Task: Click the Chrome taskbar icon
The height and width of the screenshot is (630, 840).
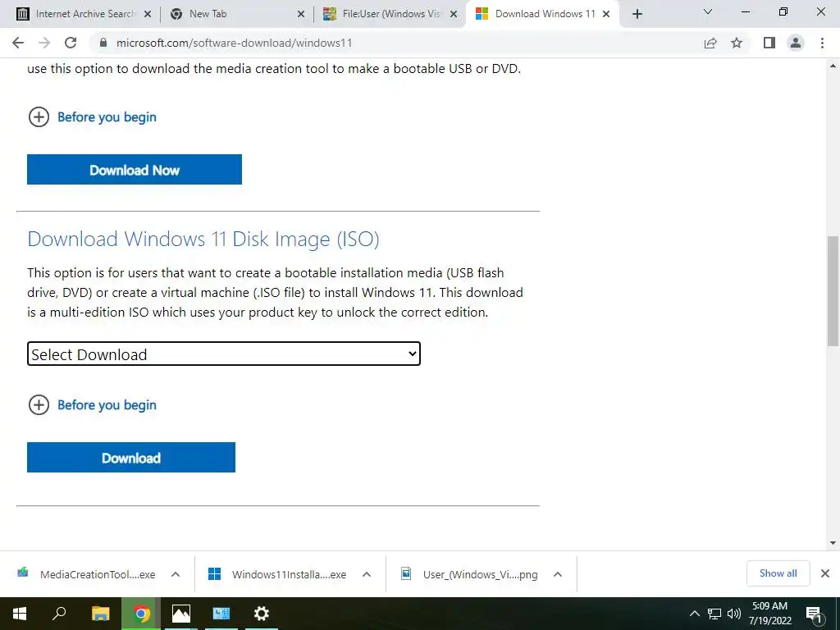Action: [141, 614]
